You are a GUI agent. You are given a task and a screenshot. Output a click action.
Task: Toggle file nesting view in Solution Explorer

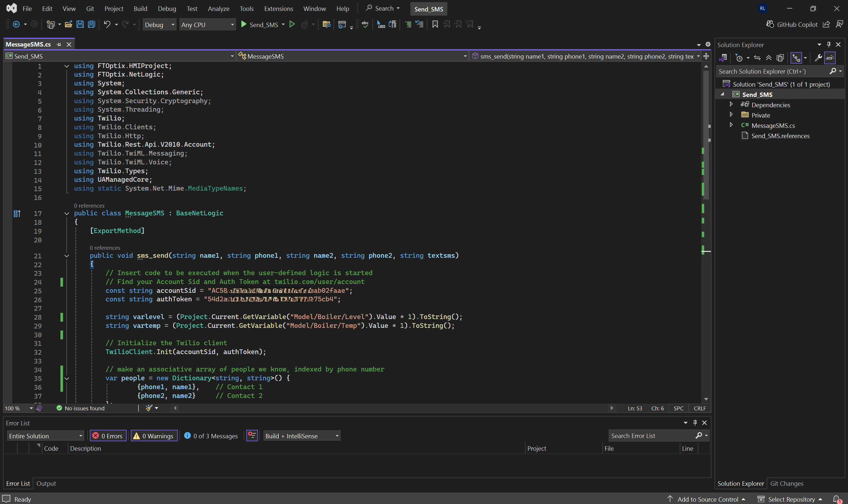[796, 58]
